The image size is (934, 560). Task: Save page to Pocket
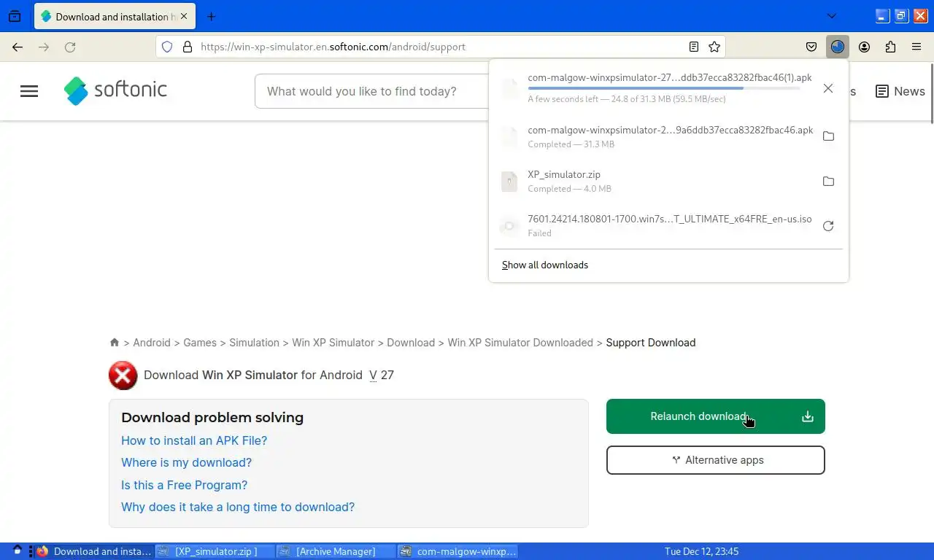tap(811, 47)
